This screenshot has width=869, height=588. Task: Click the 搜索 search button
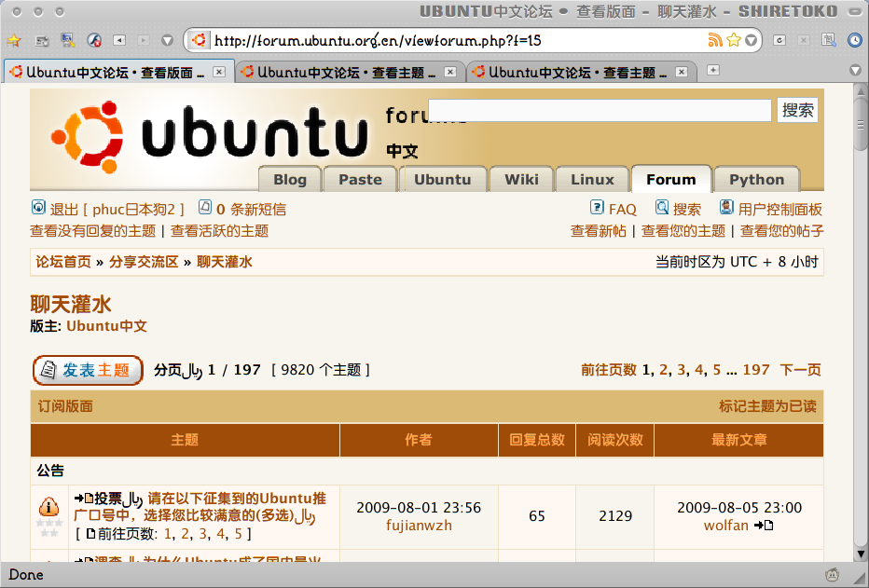(797, 110)
